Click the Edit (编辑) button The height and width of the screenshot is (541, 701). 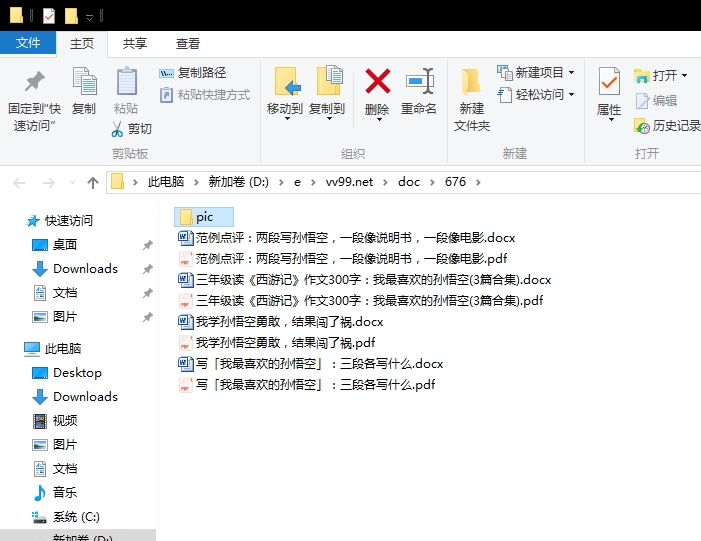click(656, 101)
